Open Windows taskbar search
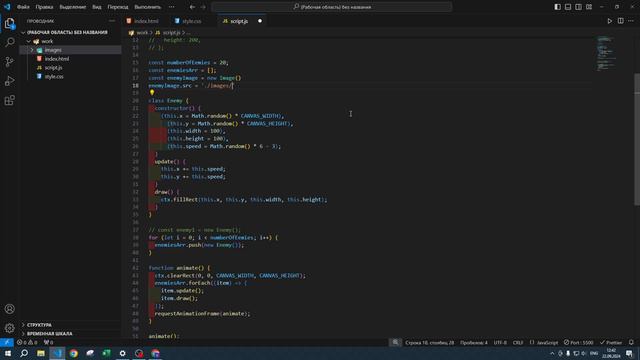Image resolution: width=640 pixels, height=360 pixels. (x=24, y=353)
